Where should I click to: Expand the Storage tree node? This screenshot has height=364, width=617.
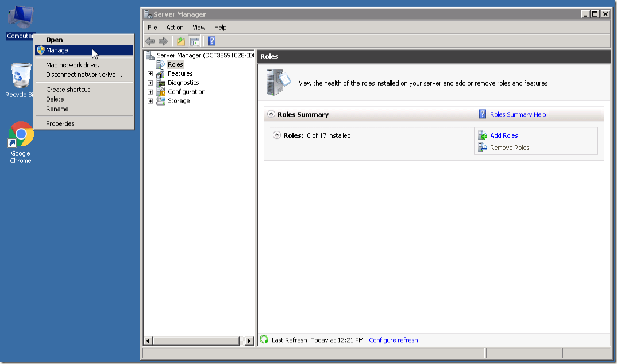(151, 101)
